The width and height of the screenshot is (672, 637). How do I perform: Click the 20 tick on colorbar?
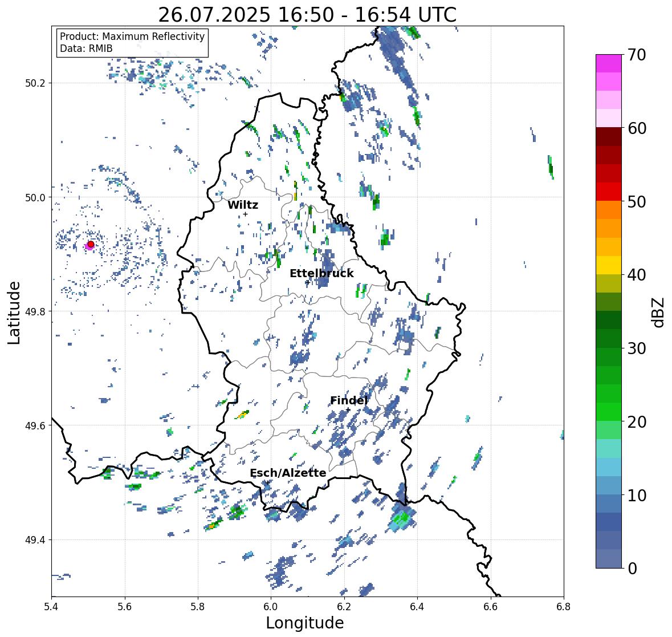click(637, 422)
